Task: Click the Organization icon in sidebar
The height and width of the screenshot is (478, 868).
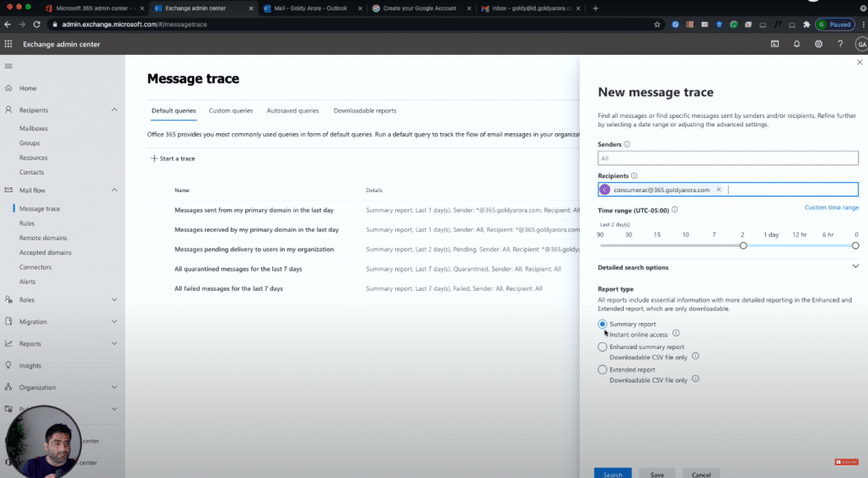Action: (8, 387)
